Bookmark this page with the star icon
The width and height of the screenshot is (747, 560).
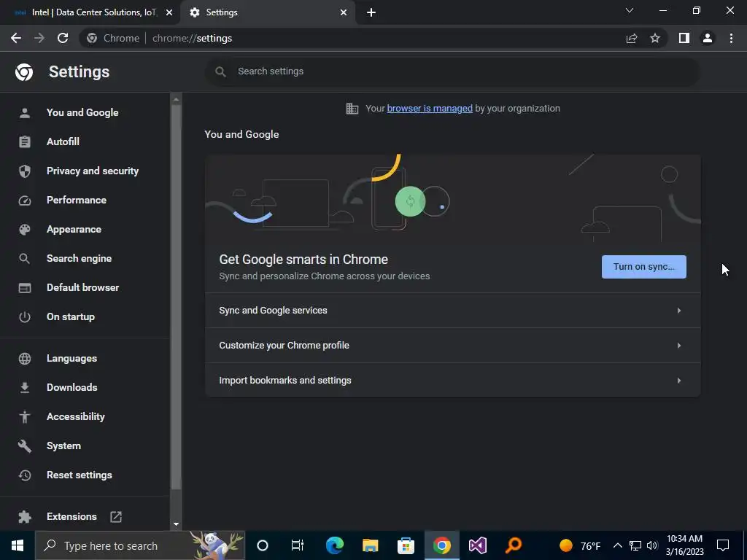pyautogui.click(x=655, y=38)
